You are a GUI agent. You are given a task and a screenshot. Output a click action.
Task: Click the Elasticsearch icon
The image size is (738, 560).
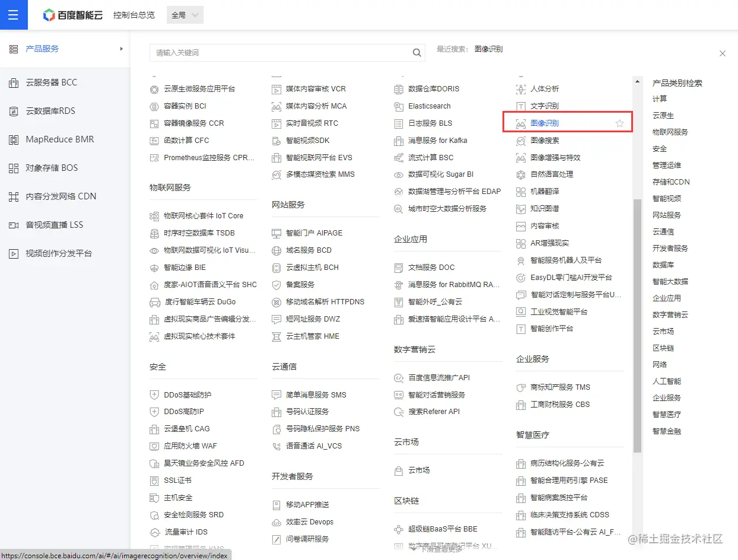[x=399, y=106]
